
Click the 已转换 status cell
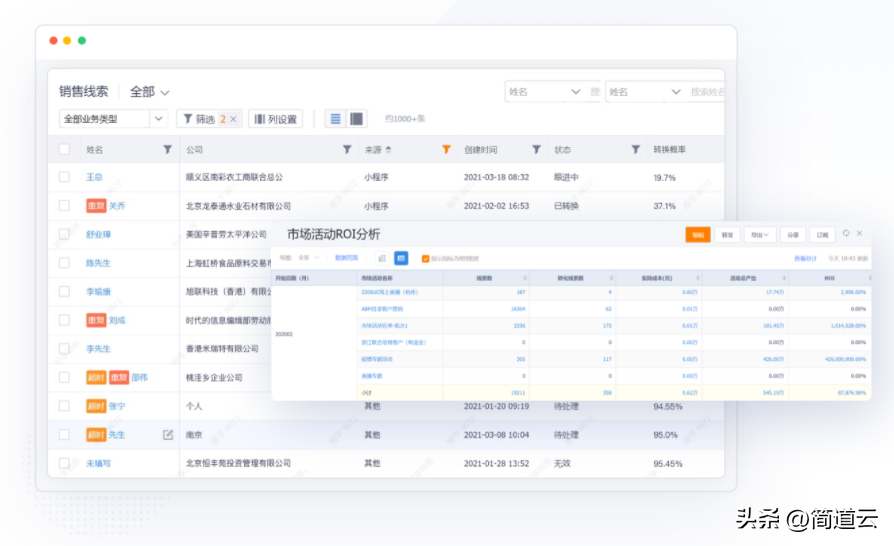566,206
